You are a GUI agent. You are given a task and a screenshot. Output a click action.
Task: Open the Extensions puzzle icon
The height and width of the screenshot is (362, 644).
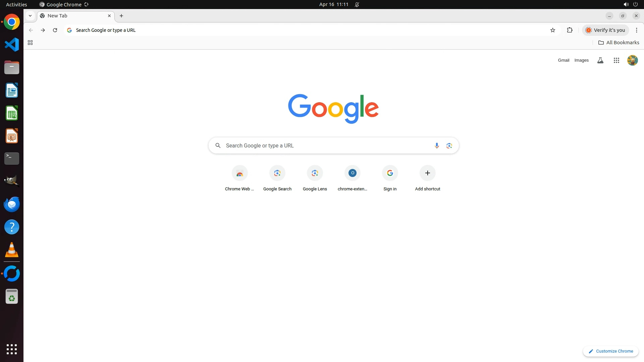pos(570,30)
